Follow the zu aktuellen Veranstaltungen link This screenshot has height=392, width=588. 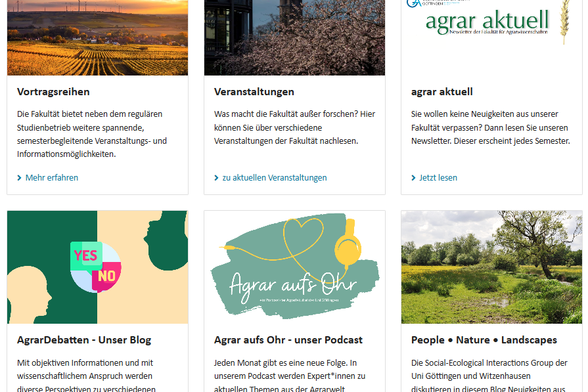(x=275, y=178)
